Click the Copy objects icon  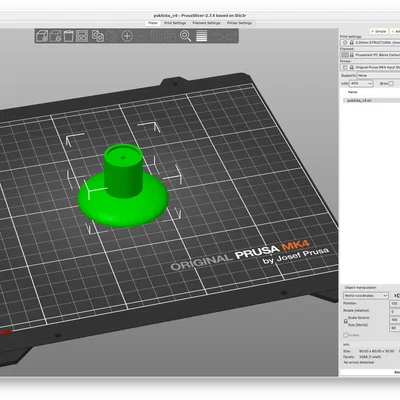[98, 36]
